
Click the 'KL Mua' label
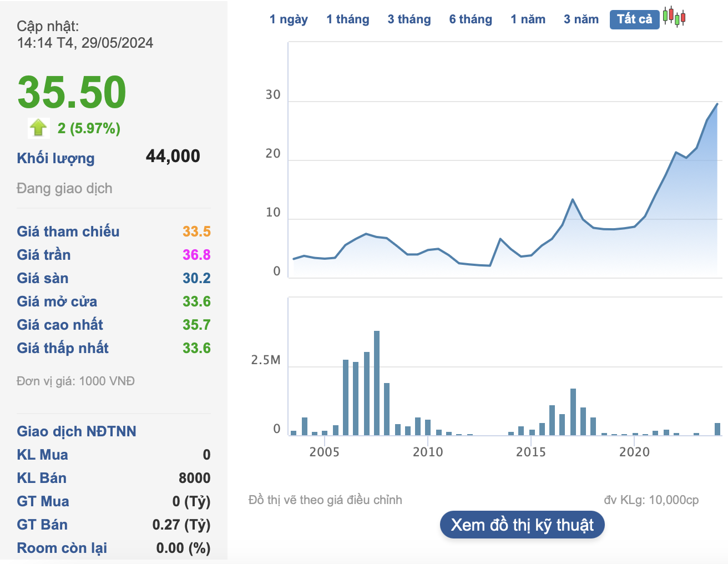coord(42,455)
